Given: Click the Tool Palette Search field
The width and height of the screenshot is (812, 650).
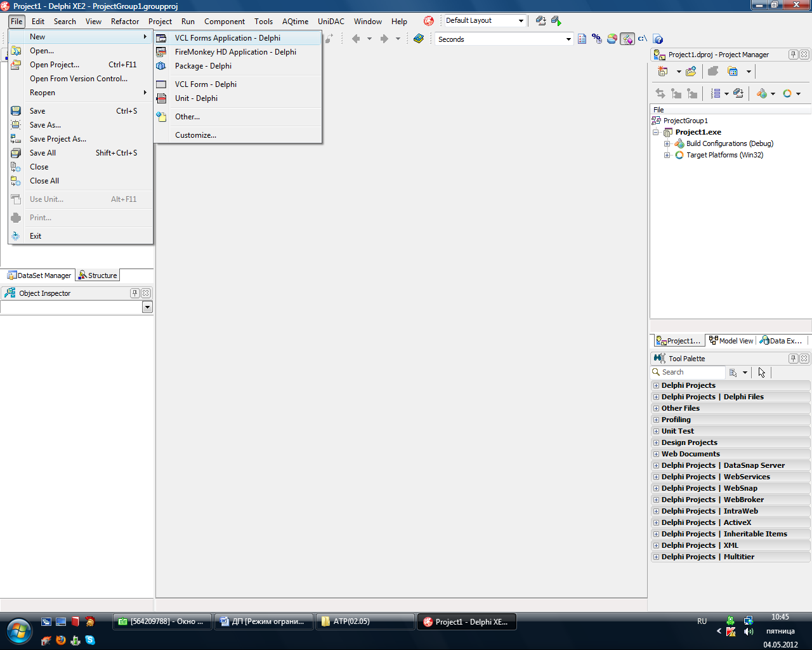Looking at the screenshot, I should 688,373.
